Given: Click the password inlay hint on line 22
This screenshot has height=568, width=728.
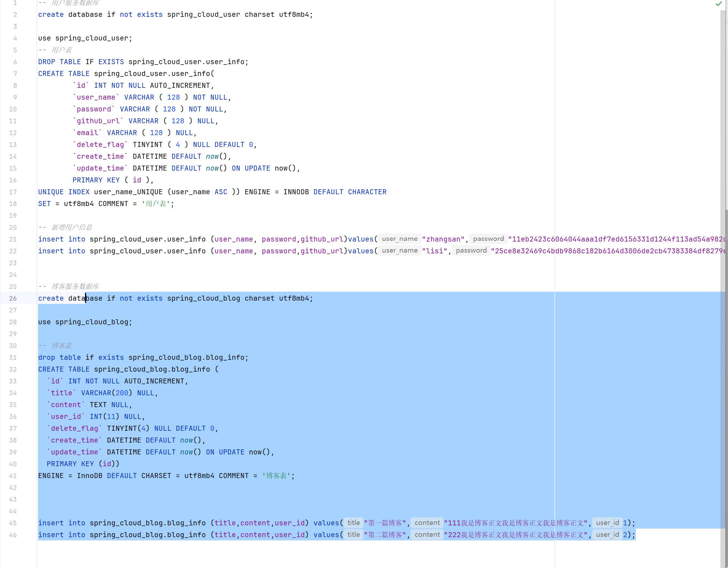Looking at the screenshot, I should 471,251.
